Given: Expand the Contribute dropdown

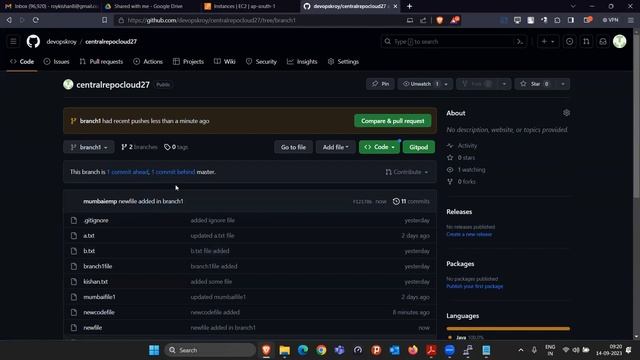Looking at the screenshot, I should point(407,172).
